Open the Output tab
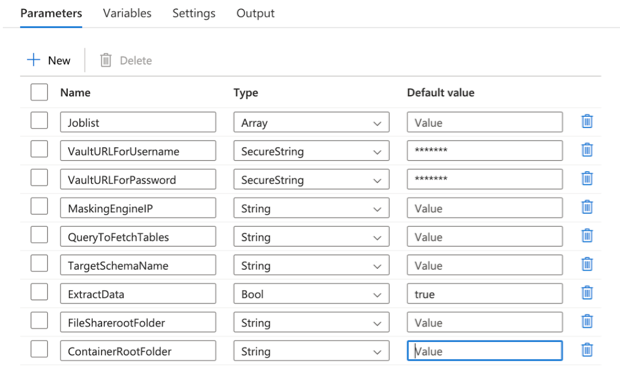 (255, 13)
